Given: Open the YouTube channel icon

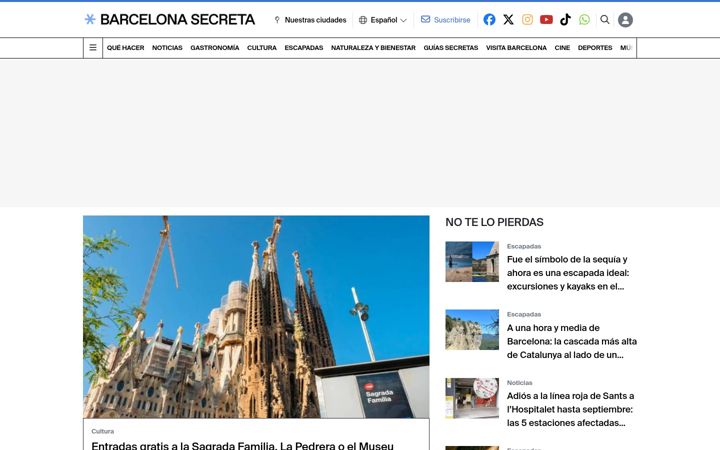Looking at the screenshot, I should [546, 20].
